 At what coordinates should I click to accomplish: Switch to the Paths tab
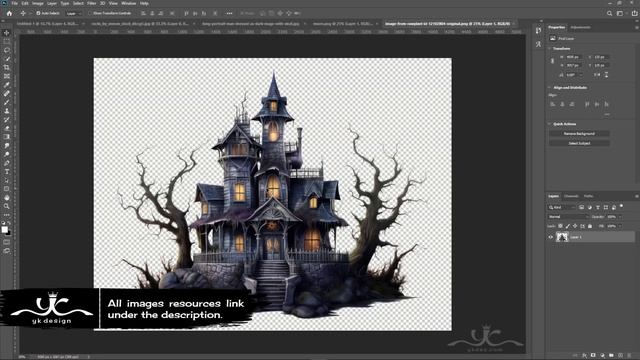point(588,196)
